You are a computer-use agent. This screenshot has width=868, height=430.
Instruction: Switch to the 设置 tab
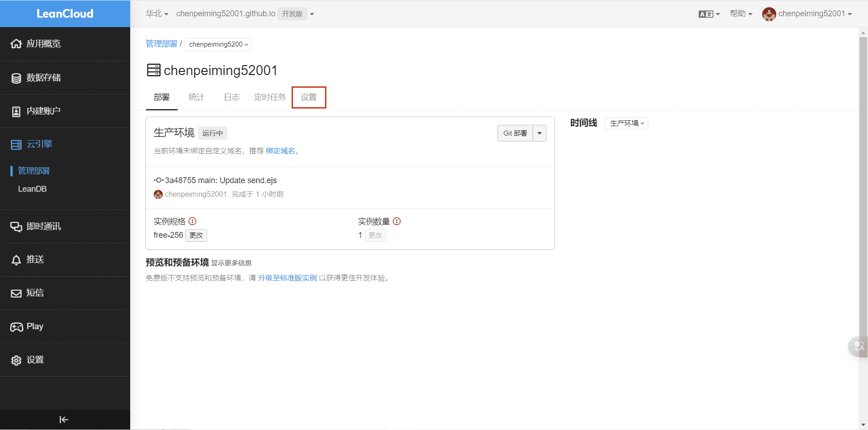pos(309,97)
